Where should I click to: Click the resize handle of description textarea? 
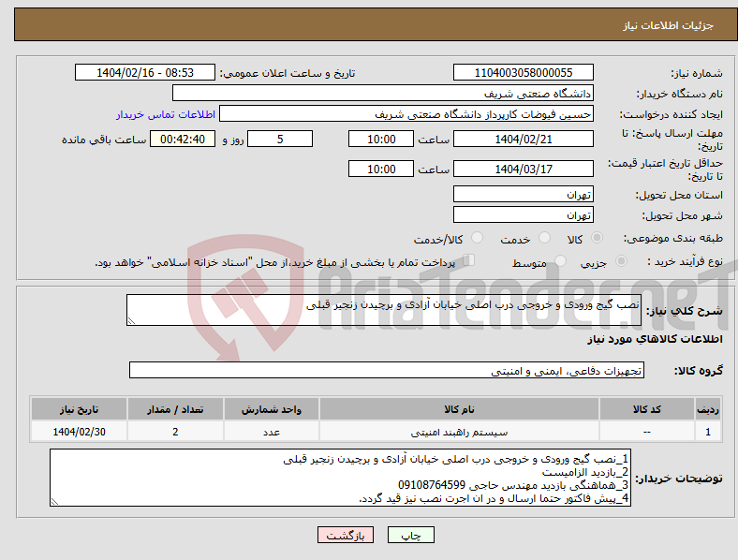click(x=131, y=321)
